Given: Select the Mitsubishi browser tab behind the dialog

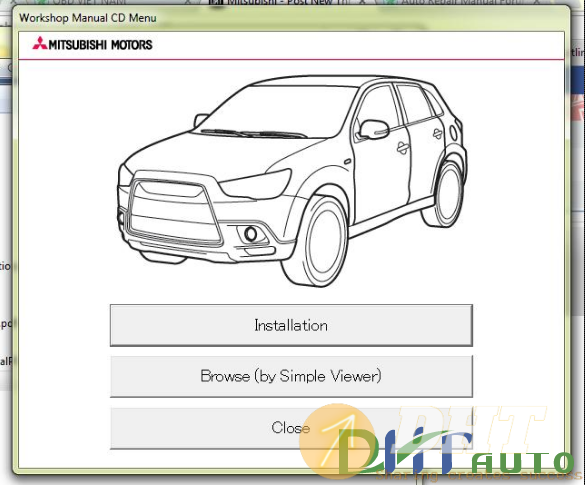Looking at the screenshot, I should pos(287,2).
